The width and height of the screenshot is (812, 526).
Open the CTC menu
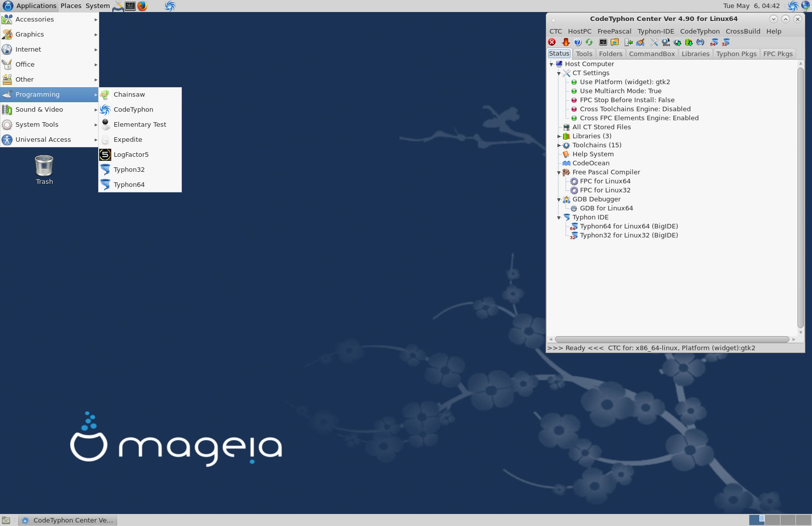(556, 31)
